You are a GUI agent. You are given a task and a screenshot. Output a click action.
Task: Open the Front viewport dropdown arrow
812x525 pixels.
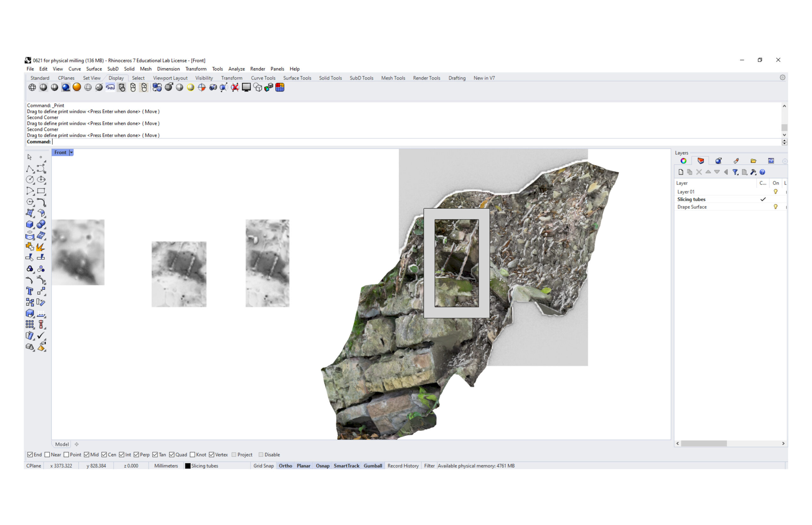71,152
